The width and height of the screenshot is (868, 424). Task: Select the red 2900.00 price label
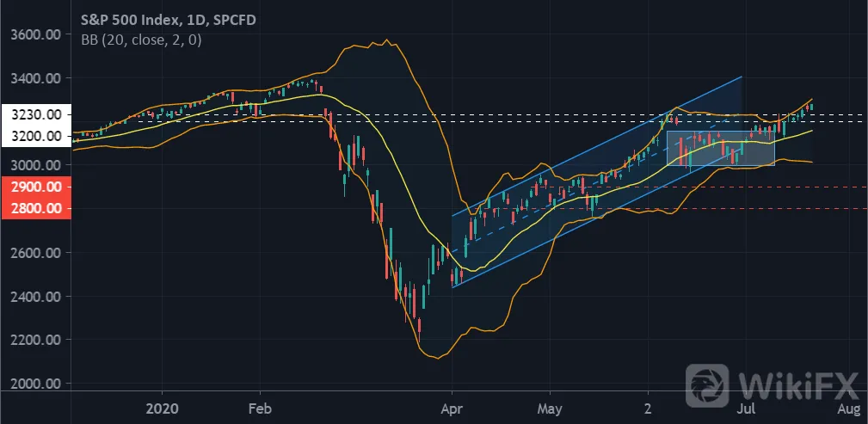(36, 187)
